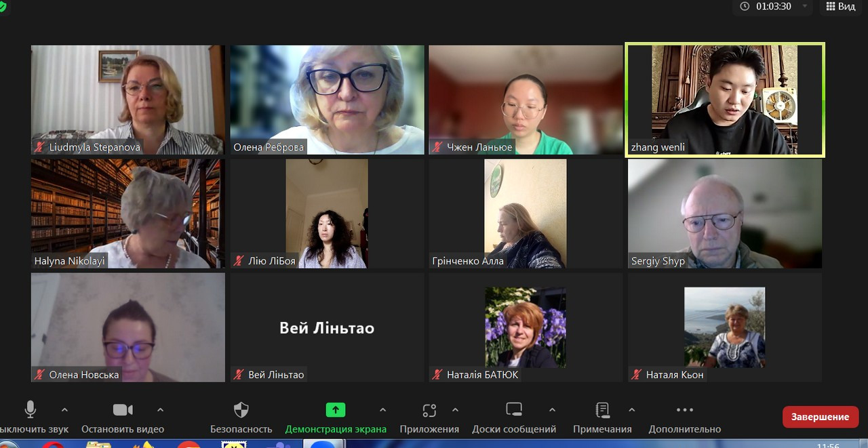868x448 pixels.
Task: Open Доски сообщений whiteboards
Action: [514, 409]
